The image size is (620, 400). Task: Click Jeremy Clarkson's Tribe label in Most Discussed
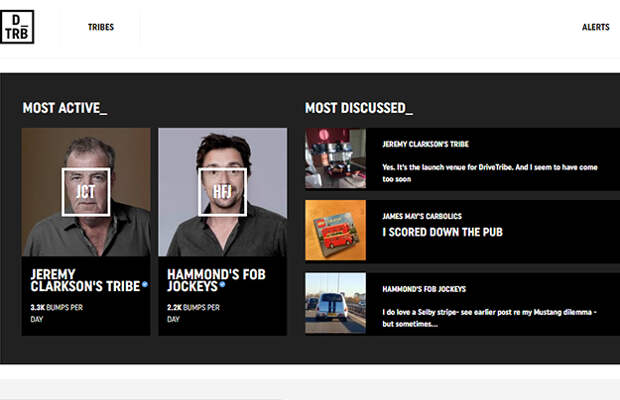[x=425, y=144]
